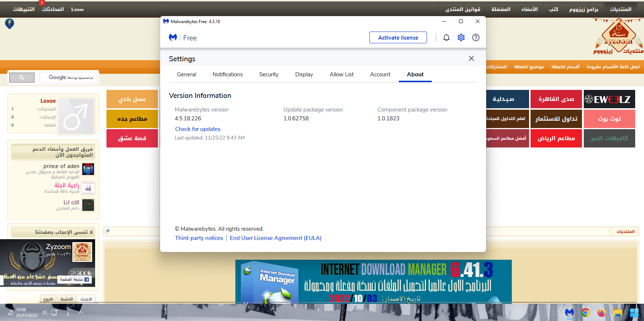The width and height of the screenshot is (644, 321).
Task: Open the Third-party notices link
Action: 199,238
